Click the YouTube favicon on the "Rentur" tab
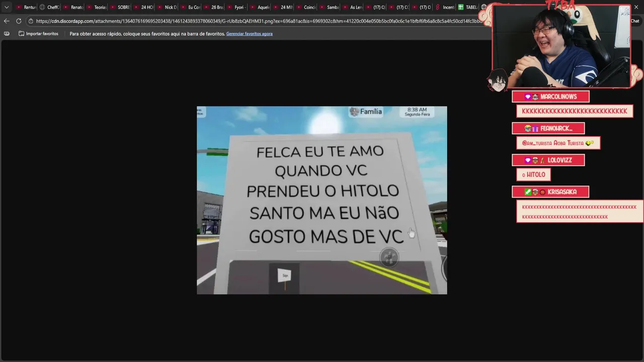The image size is (644, 362). 19,7
